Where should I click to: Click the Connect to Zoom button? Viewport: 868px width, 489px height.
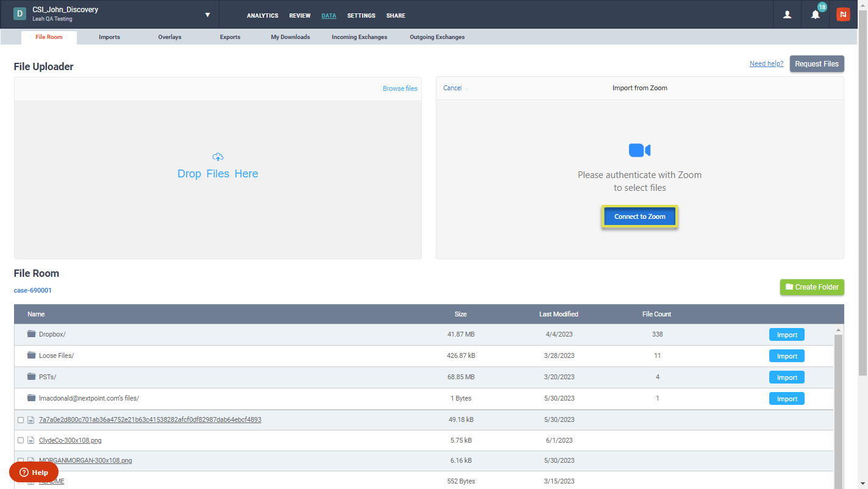tap(639, 216)
